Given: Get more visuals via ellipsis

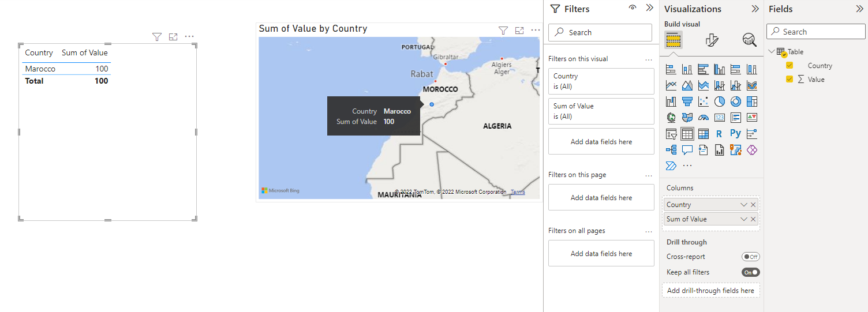Looking at the screenshot, I should [687, 166].
